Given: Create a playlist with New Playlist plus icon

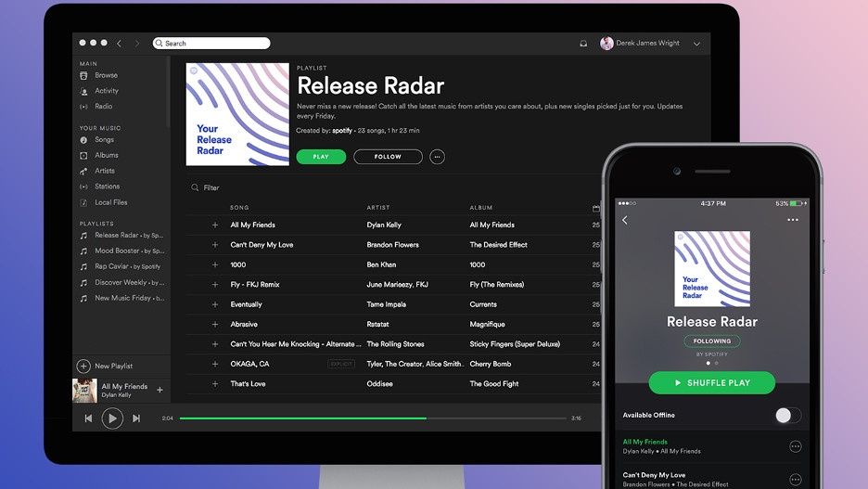Looking at the screenshot, I should (83, 367).
